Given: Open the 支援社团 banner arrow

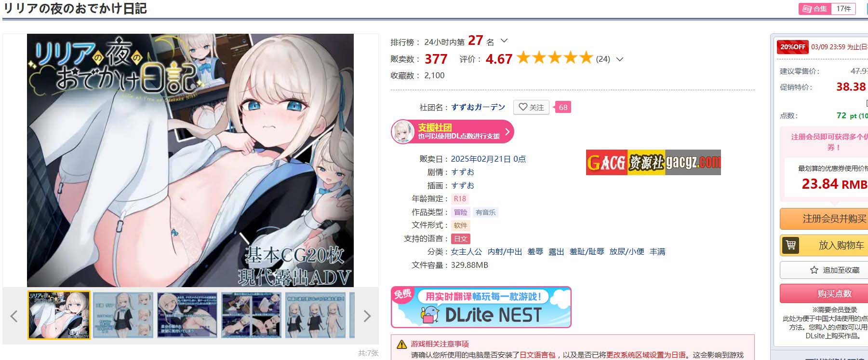Looking at the screenshot, I should click(x=507, y=132).
